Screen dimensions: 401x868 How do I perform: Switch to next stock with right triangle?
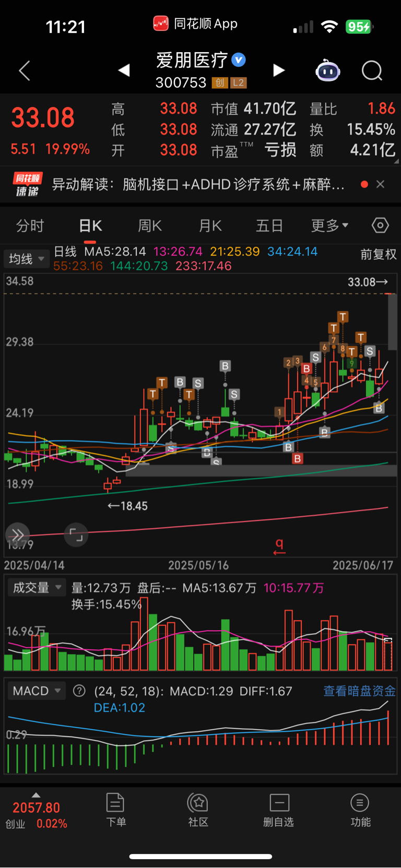click(279, 70)
